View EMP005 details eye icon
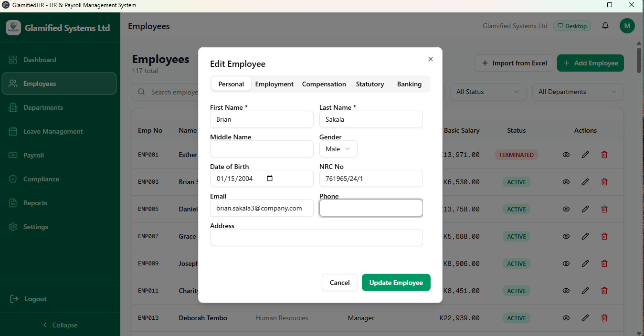 566,209
